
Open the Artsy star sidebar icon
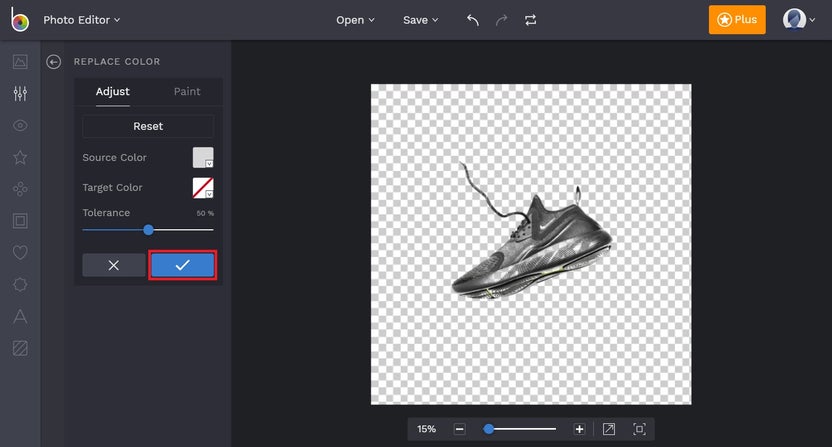[20, 157]
